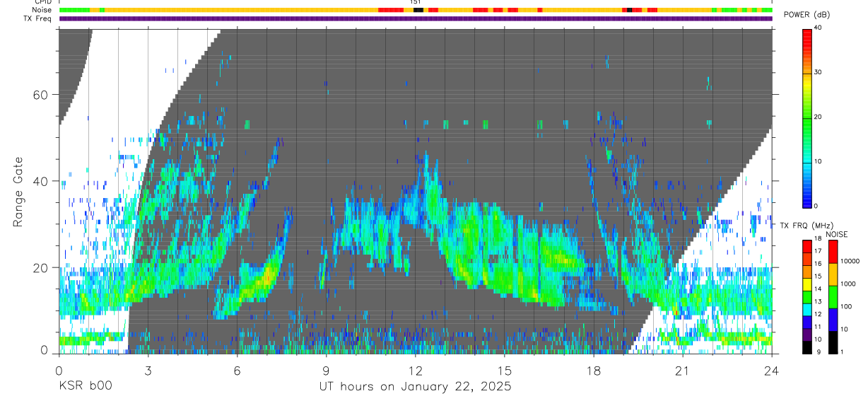Click the 151 CPID value label
868x401 pixels.
[416, 2]
